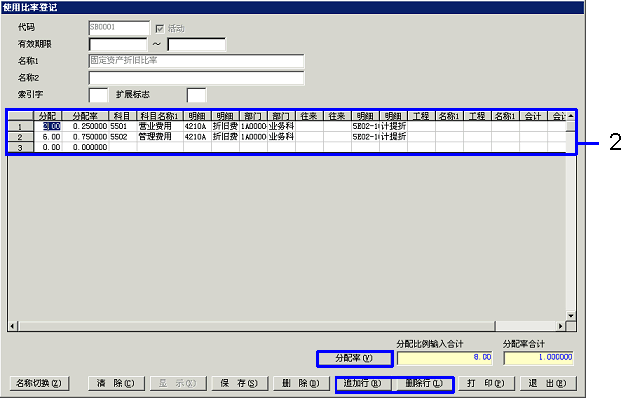Click the horizontal scrollbar's left arrow
Screen dimensions: 622x398
click(12, 326)
